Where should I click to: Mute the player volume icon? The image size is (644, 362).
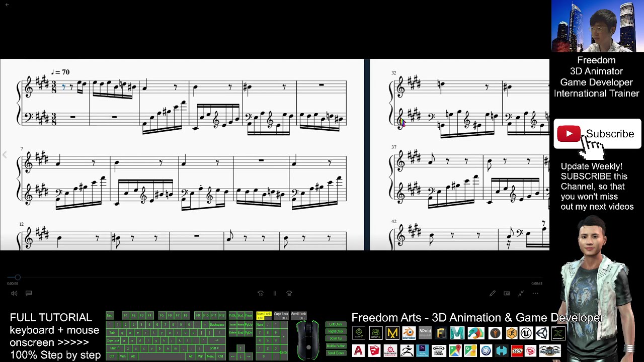pos(14,293)
